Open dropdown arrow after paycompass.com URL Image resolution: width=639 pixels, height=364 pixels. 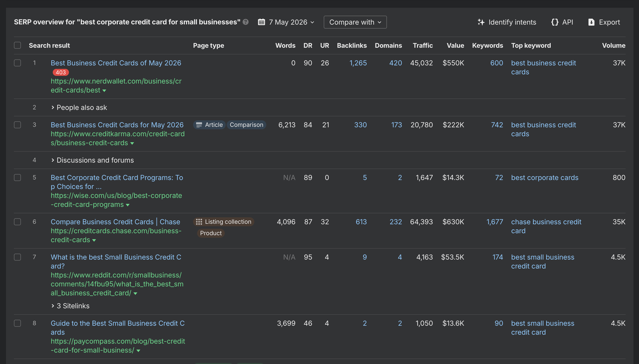pos(138,351)
